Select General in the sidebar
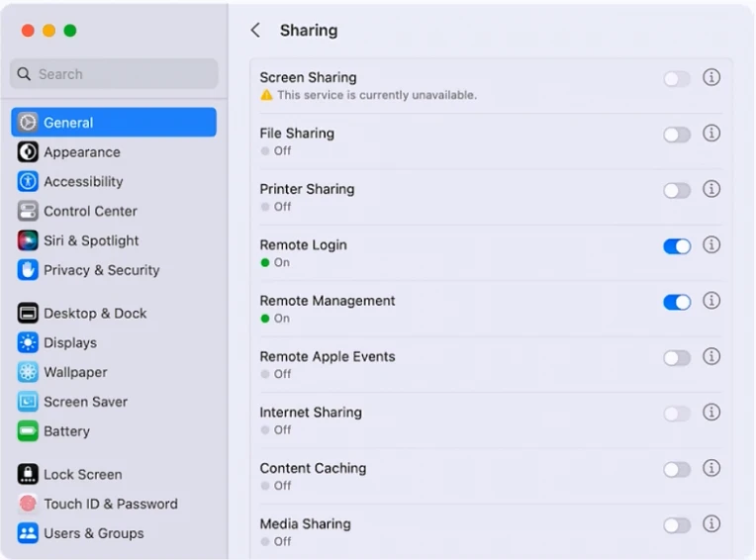The width and height of the screenshot is (756, 560). click(x=114, y=123)
